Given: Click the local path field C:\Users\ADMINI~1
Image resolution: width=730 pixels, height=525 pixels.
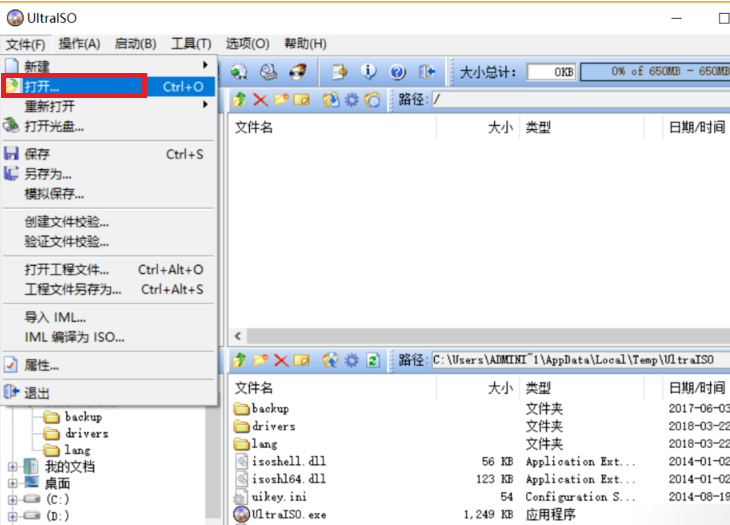Looking at the screenshot, I should click(x=581, y=360).
